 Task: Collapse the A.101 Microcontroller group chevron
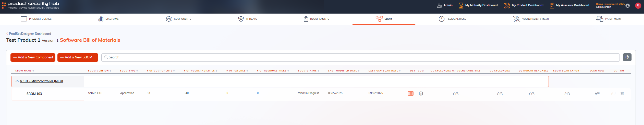[x=17, y=81]
